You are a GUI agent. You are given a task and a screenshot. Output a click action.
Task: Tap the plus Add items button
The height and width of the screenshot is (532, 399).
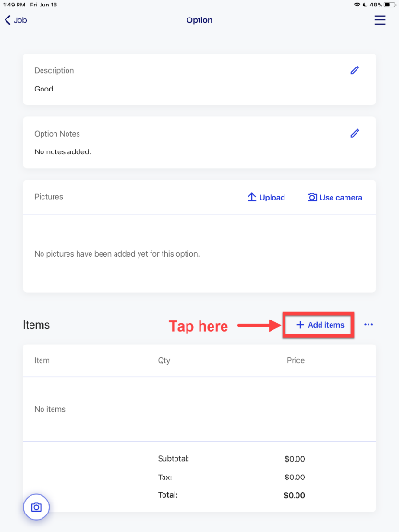pyautogui.click(x=320, y=325)
